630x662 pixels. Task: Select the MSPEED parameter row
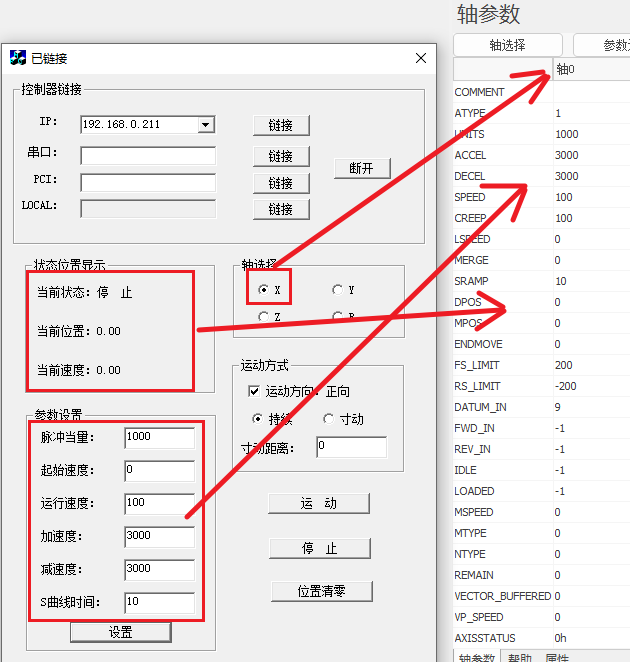pos(542,512)
